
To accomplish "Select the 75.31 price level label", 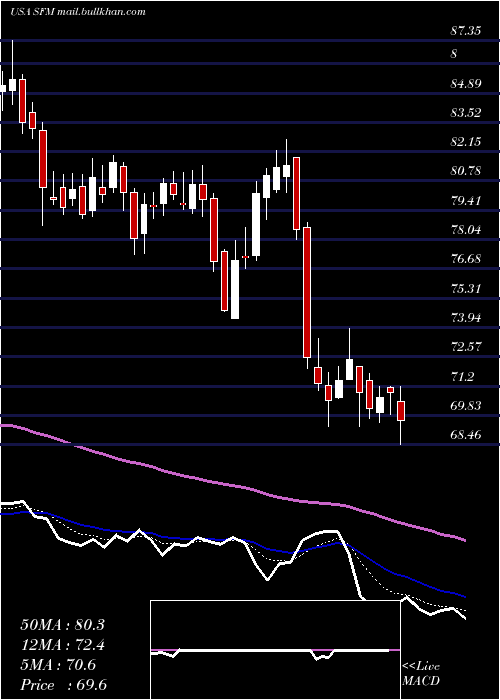I will 466,288.
